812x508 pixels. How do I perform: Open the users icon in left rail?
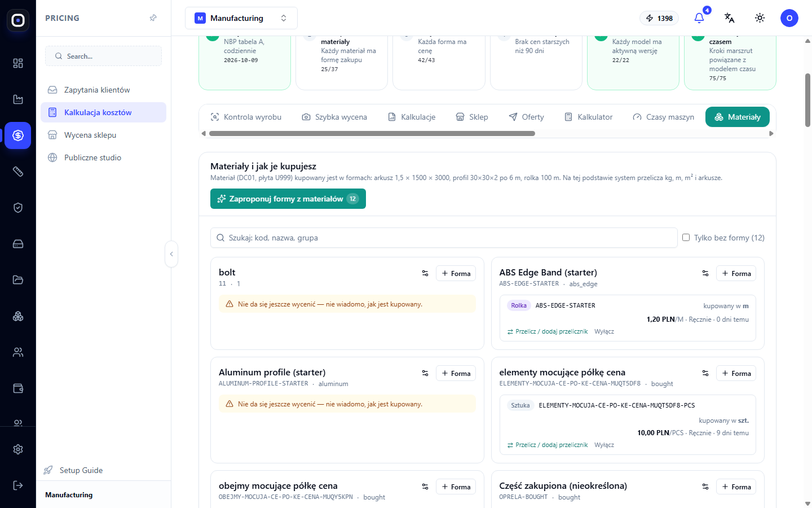click(18, 352)
